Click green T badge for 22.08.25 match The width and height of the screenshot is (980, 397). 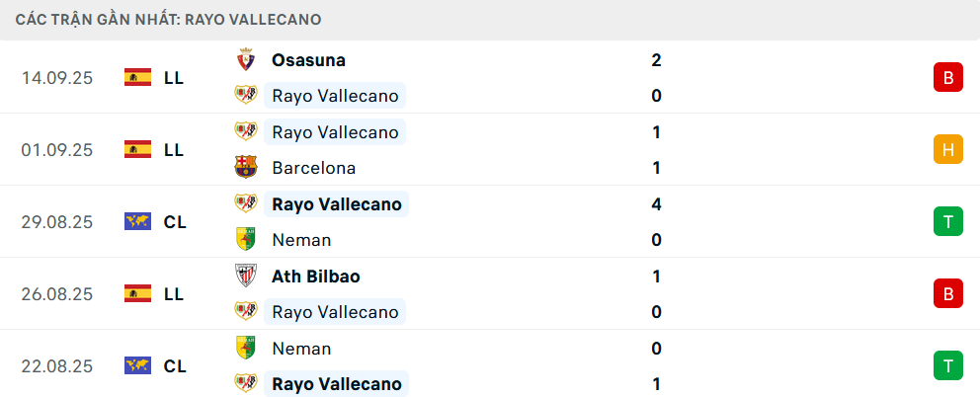tap(947, 366)
